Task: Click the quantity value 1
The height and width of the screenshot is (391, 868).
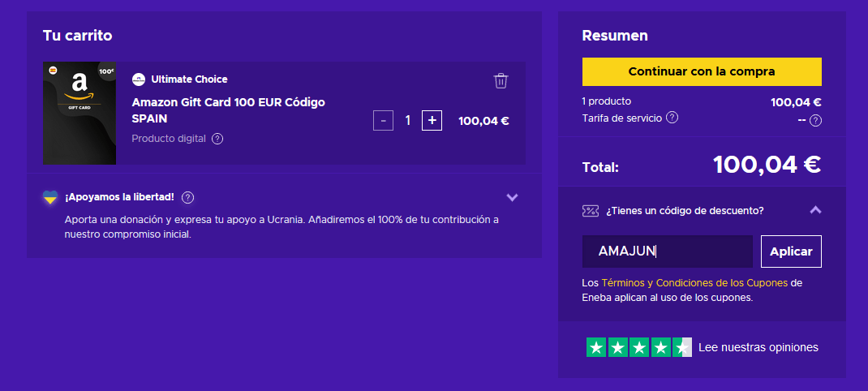Action: click(408, 120)
